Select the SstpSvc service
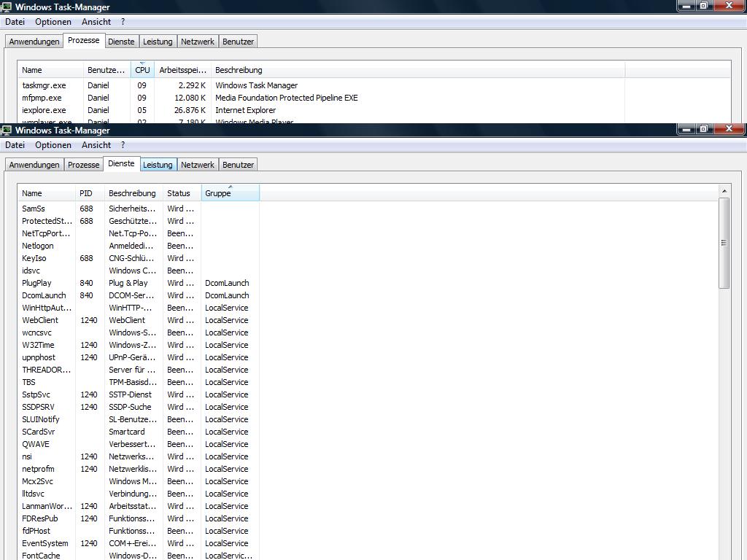747x560 pixels. [x=36, y=394]
